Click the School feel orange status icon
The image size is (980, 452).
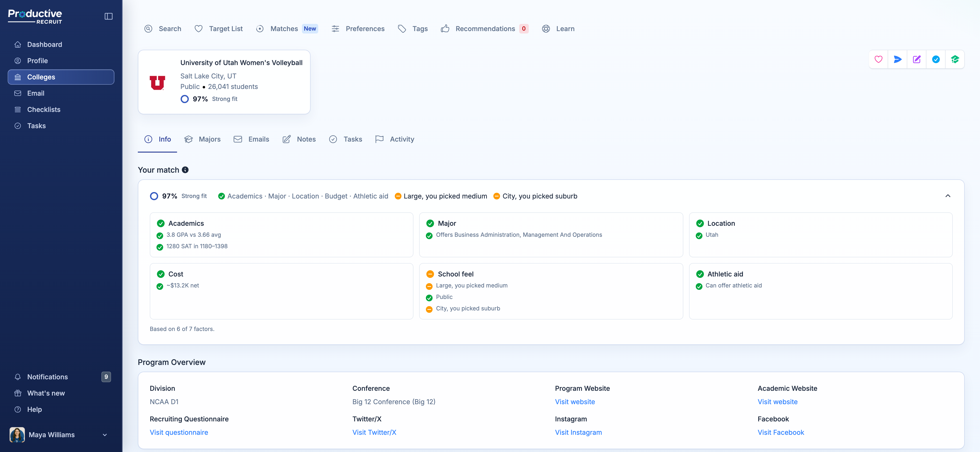pos(430,274)
